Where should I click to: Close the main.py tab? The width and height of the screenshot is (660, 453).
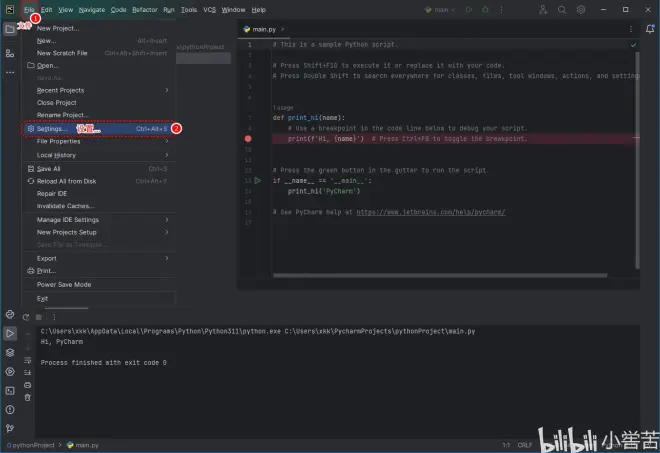point(282,29)
